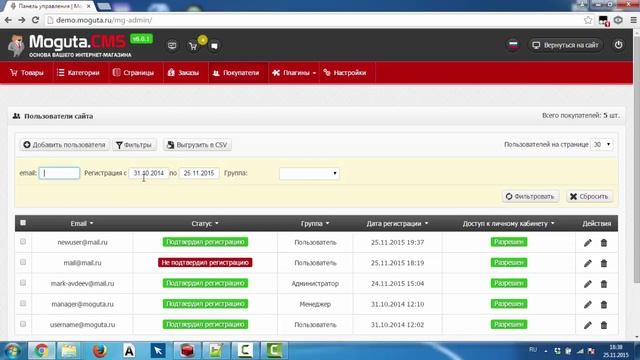Sort table by Группа column
The height and width of the screenshot is (360, 640).
pyautogui.click(x=315, y=223)
